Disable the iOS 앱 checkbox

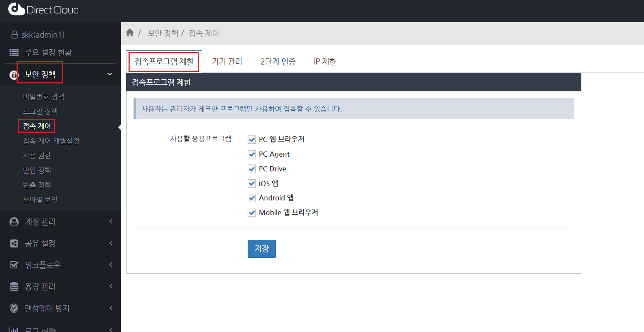click(252, 184)
